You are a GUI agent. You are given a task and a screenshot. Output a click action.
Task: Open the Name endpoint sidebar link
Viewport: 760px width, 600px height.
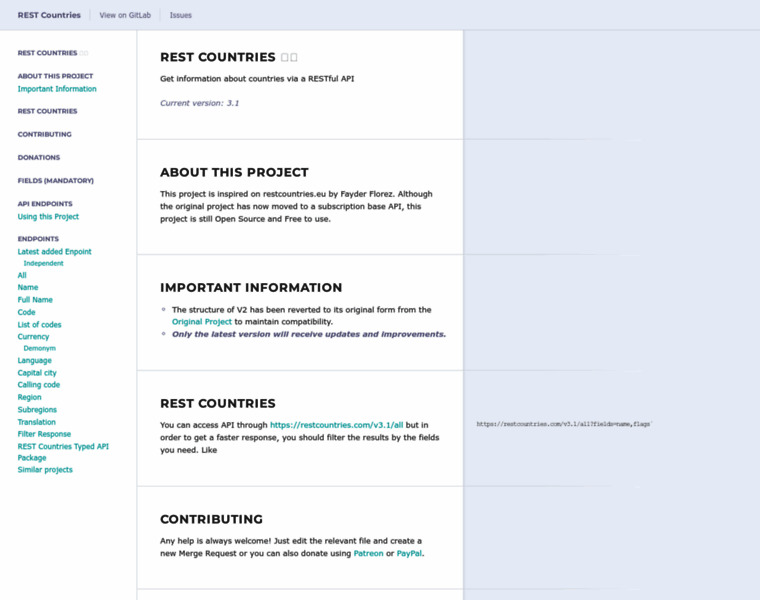[28, 287]
